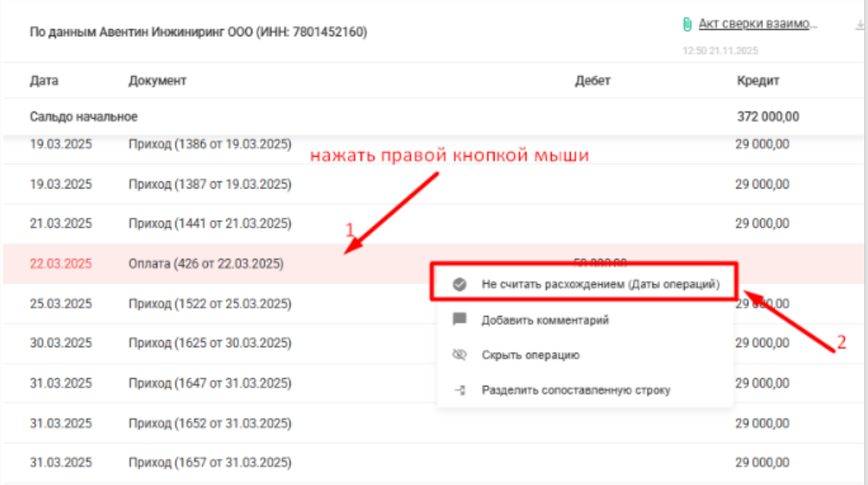Click the date 30.03.2025 cell
This screenshot has width=868, height=485.
coord(61,343)
